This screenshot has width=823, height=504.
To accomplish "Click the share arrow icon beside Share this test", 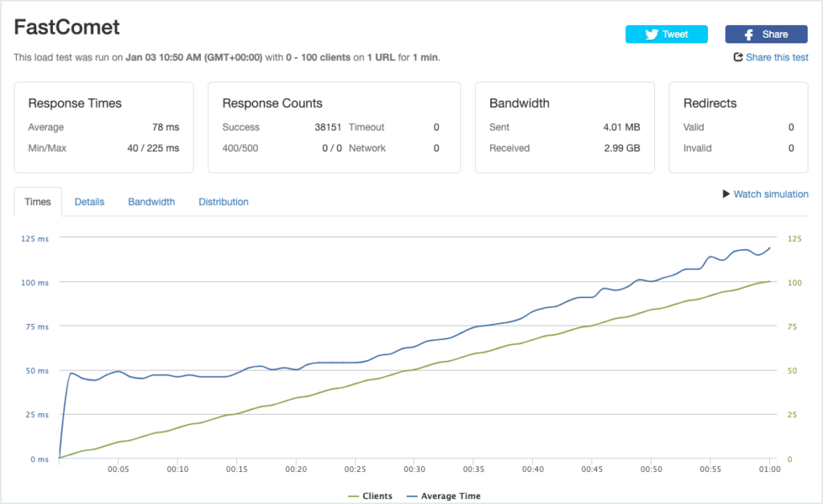I will 738,57.
